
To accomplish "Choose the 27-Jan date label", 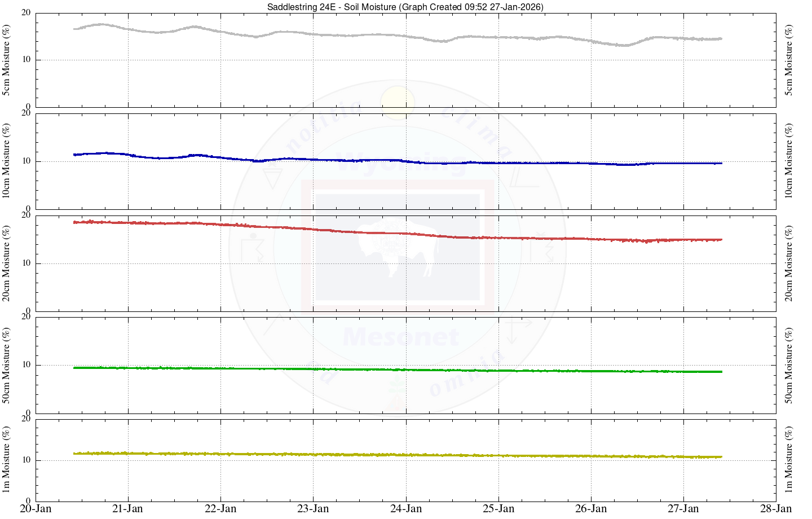I will click(x=683, y=509).
